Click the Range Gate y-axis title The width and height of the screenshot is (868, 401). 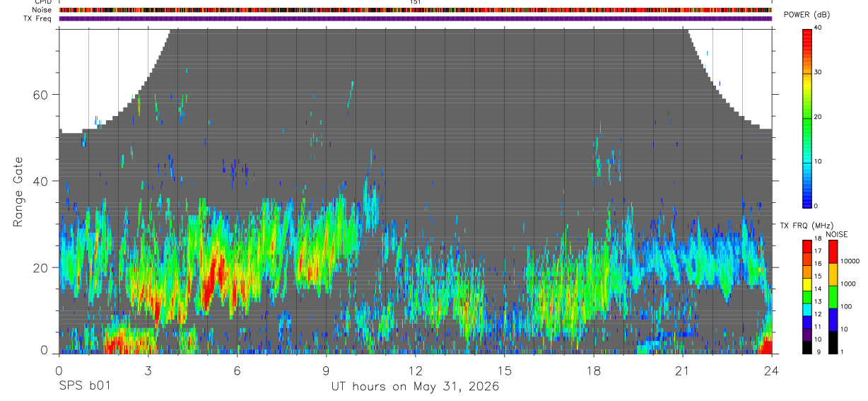coord(18,191)
